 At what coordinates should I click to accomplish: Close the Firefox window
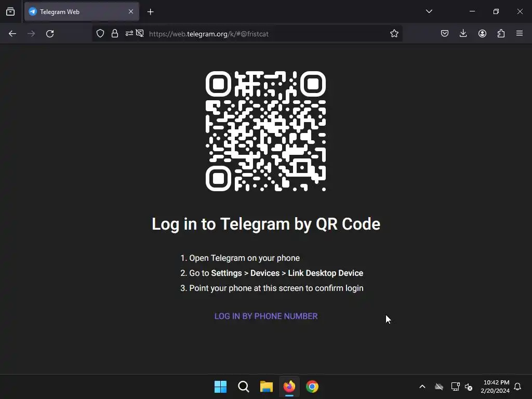click(520, 11)
